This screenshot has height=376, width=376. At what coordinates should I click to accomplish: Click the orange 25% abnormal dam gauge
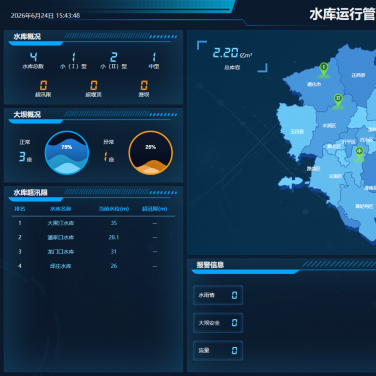click(151, 153)
